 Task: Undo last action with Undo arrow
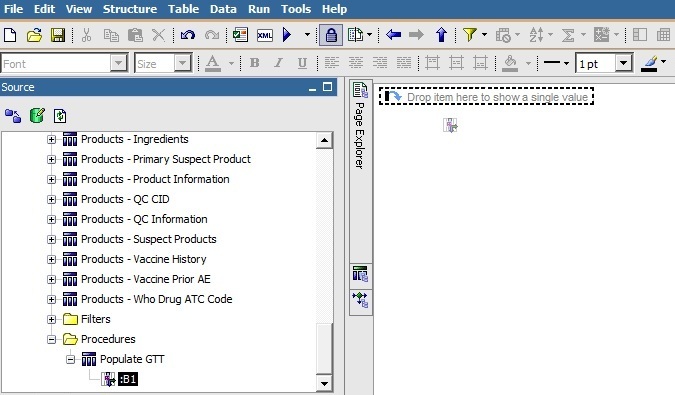point(188,35)
